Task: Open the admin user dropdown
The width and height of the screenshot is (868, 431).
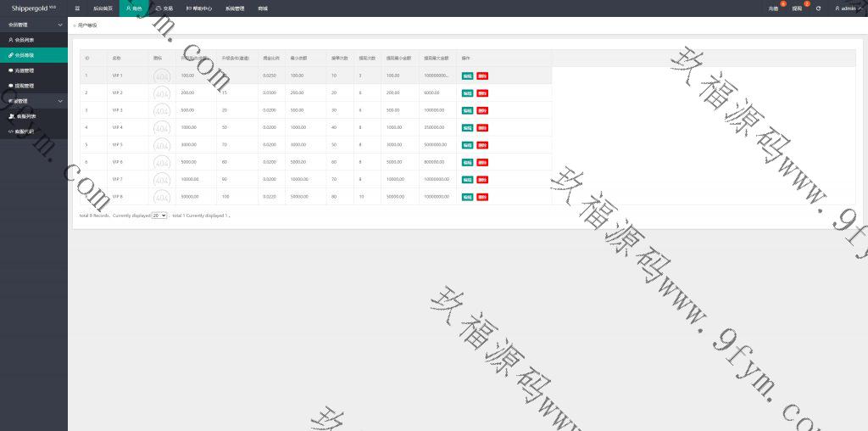Action: point(846,8)
